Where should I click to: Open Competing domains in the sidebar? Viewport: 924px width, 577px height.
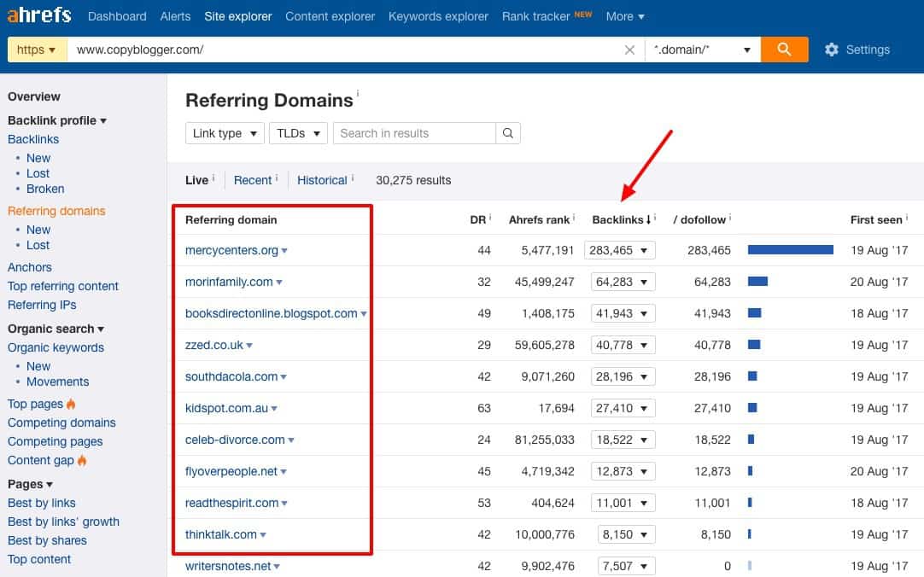pos(61,423)
